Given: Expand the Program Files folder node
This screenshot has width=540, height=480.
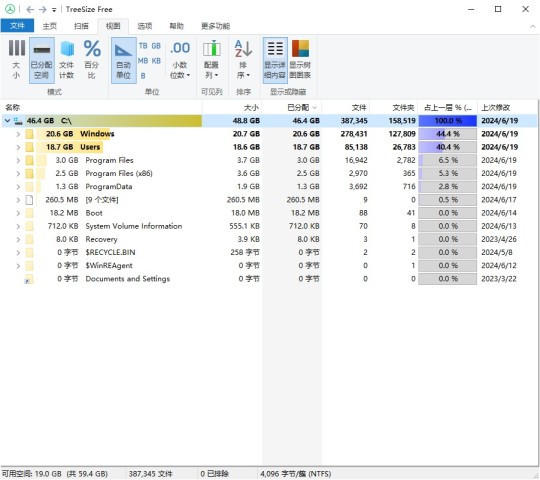Looking at the screenshot, I should pos(18,160).
